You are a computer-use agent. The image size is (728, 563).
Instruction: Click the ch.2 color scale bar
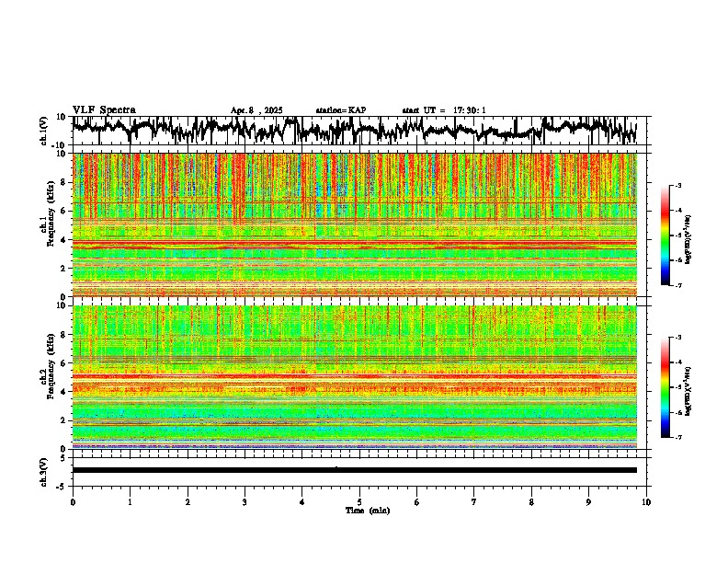(665, 387)
